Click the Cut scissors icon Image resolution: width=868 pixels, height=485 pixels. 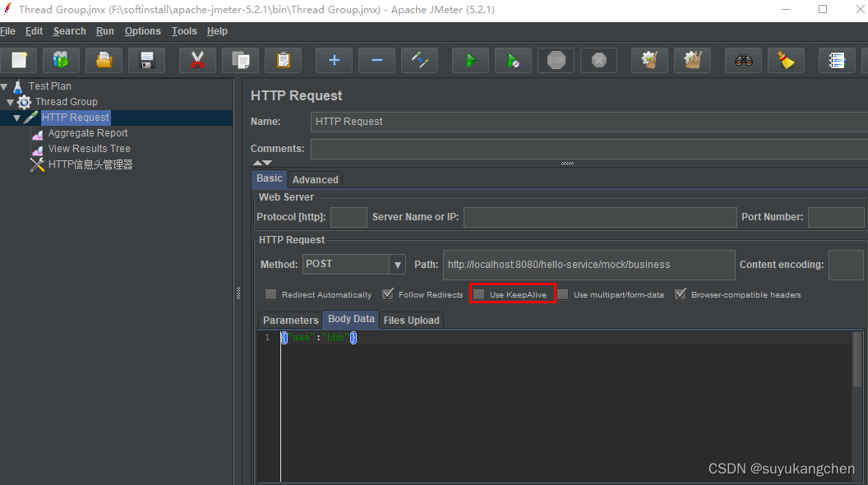[197, 60]
